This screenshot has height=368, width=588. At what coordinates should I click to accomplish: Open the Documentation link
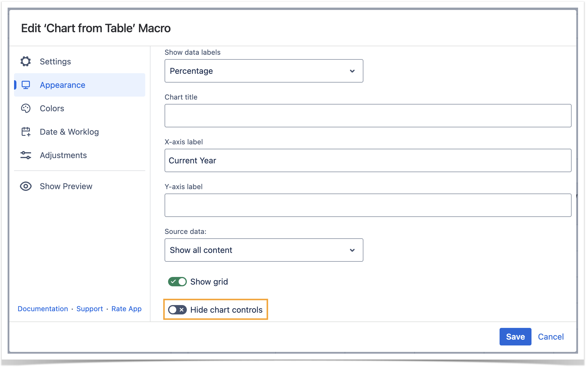click(43, 309)
